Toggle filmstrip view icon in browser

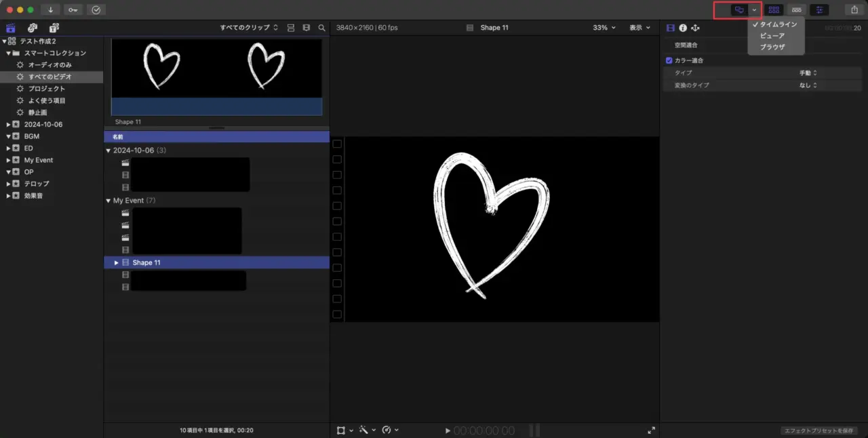(307, 28)
